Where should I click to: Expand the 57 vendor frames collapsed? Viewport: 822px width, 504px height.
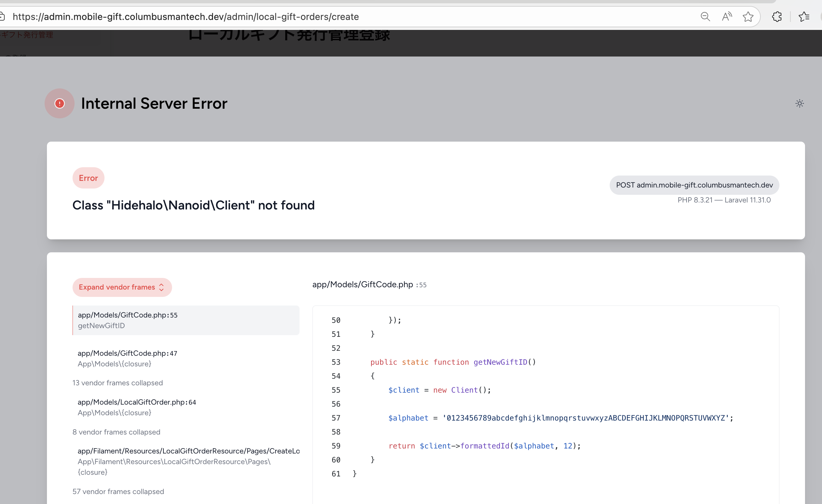pyautogui.click(x=118, y=491)
